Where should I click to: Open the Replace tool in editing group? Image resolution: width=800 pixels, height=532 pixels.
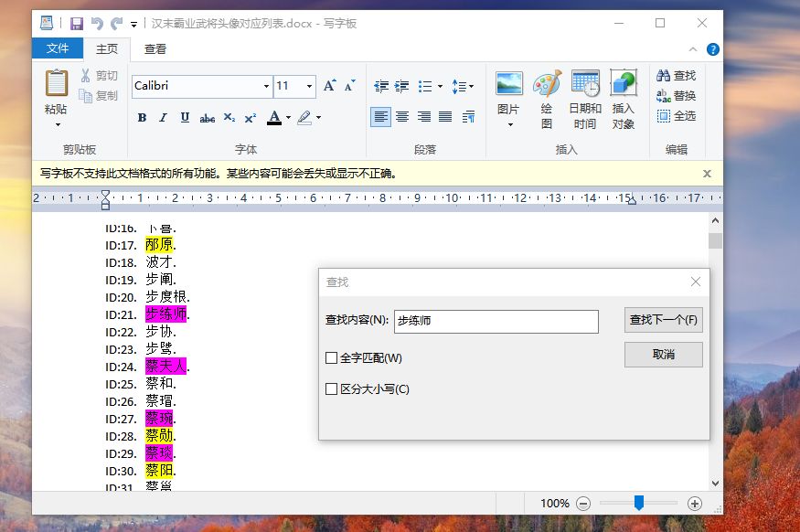point(677,96)
